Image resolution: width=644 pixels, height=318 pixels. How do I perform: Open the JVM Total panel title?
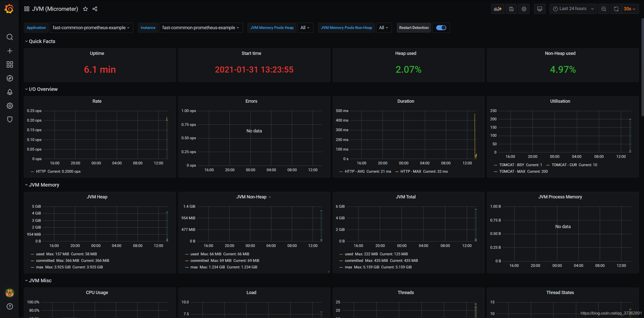tap(406, 197)
